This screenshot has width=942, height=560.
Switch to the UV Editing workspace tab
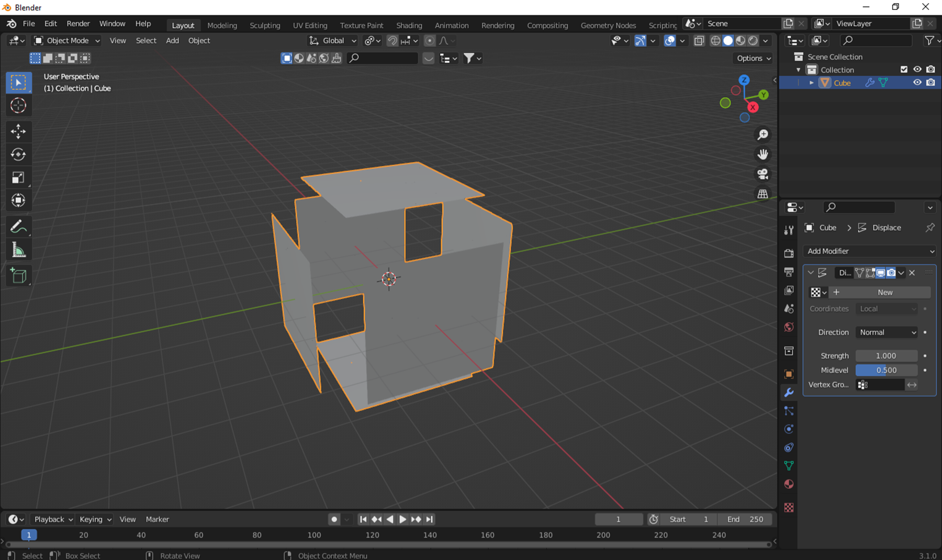pos(310,25)
